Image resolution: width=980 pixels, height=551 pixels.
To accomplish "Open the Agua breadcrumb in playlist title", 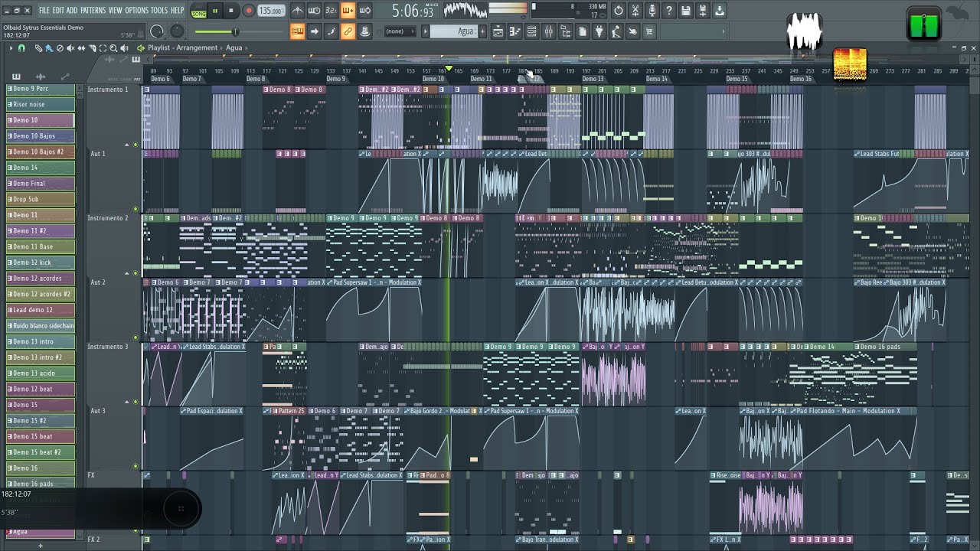I will 234,47.
